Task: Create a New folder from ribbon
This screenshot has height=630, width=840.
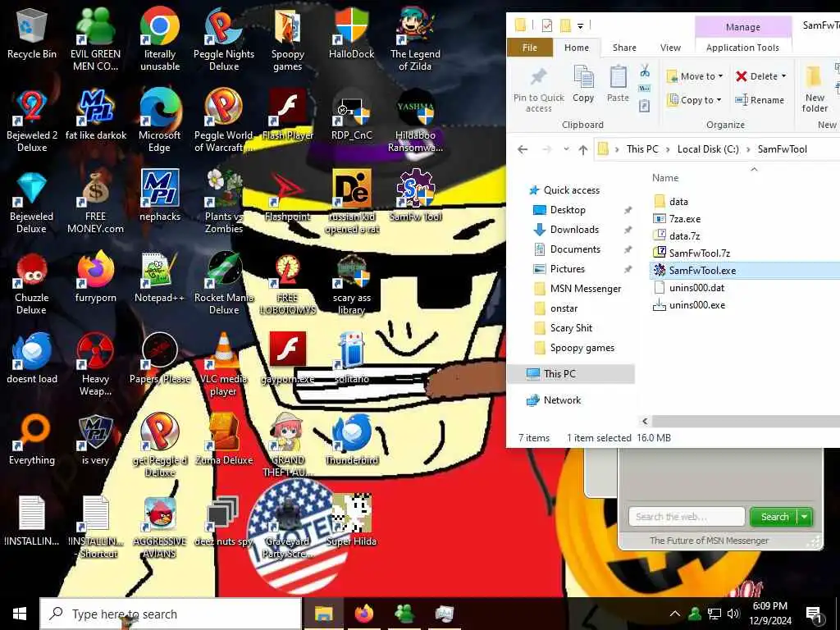Action: (815, 90)
